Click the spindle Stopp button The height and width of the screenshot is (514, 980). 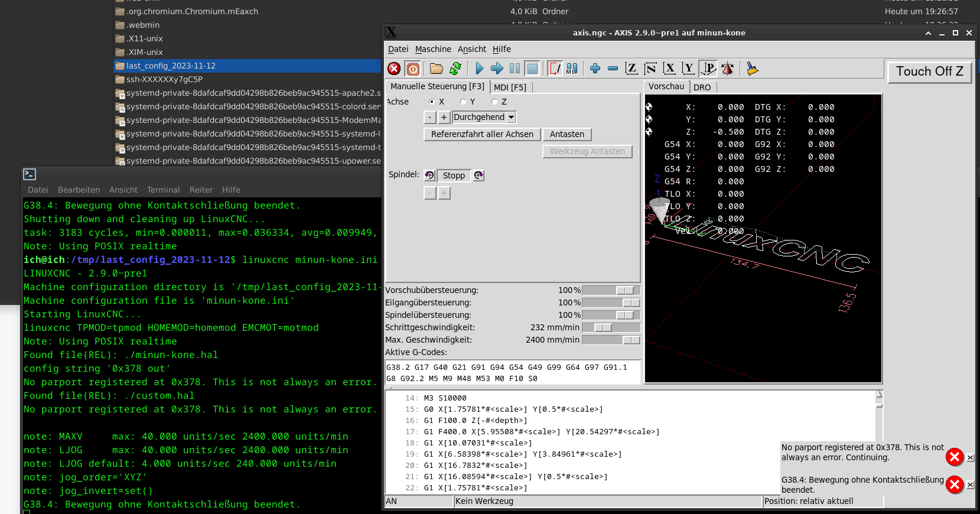[x=454, y=175]
